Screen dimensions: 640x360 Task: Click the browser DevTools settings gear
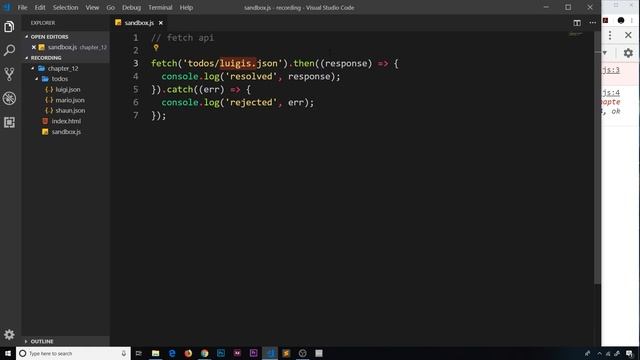tap(628, 53)
